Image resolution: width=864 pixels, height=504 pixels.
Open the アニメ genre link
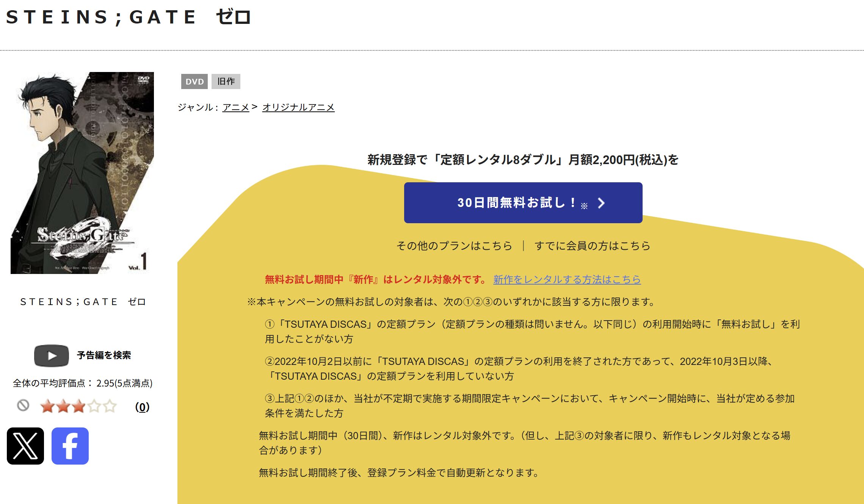(x=236, y=107)
